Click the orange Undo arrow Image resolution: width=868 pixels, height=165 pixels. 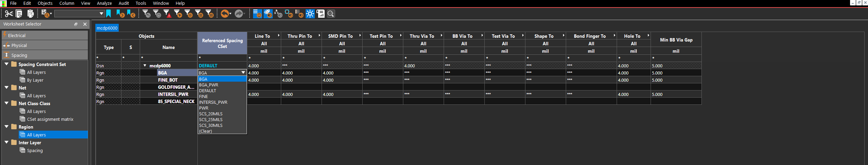(x=225, y=14)
